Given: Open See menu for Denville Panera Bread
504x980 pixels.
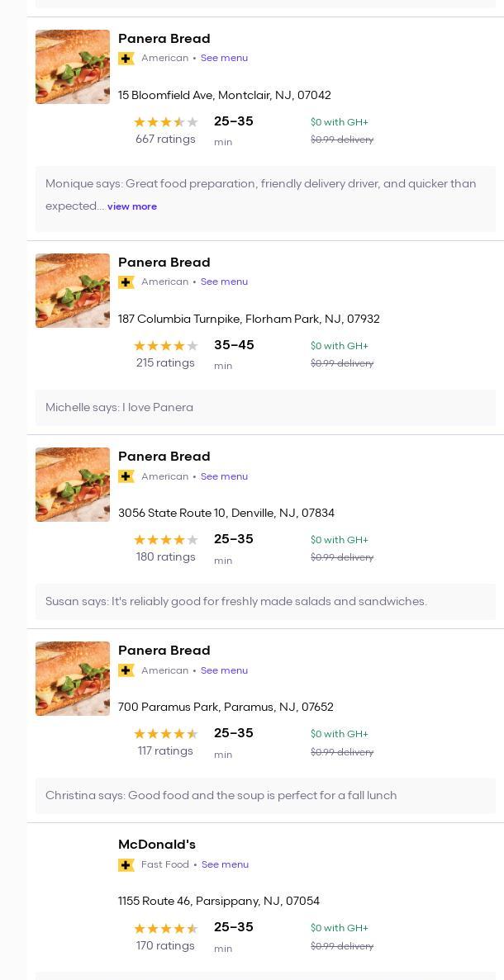Looking at the screenshot, I should [x=224, y=476].
